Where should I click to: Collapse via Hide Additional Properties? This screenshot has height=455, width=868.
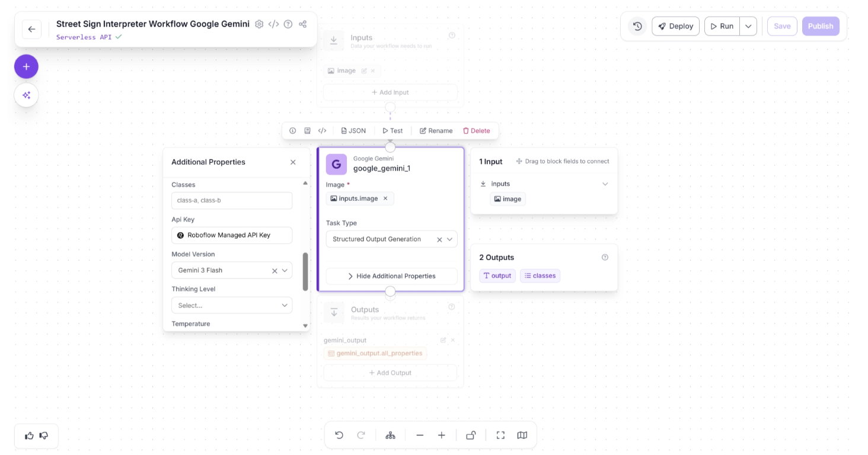click(x=391, y=276)
